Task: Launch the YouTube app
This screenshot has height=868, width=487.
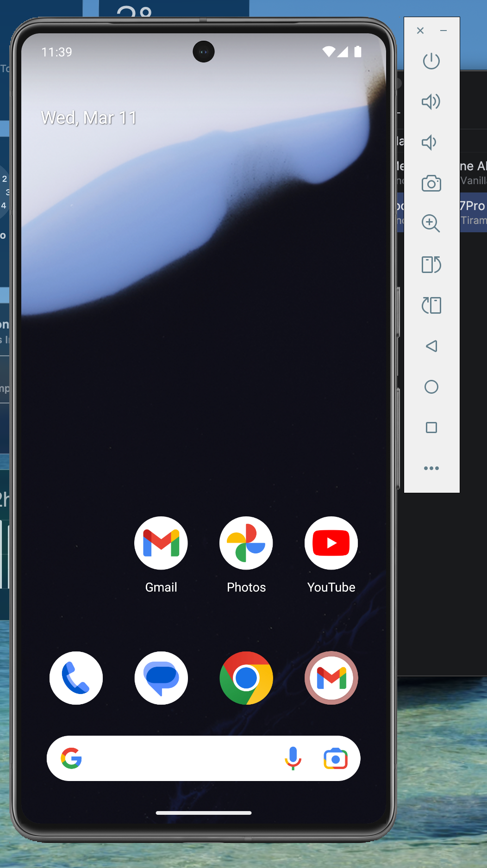Action: pyautogui.click(x=331, y=543)
